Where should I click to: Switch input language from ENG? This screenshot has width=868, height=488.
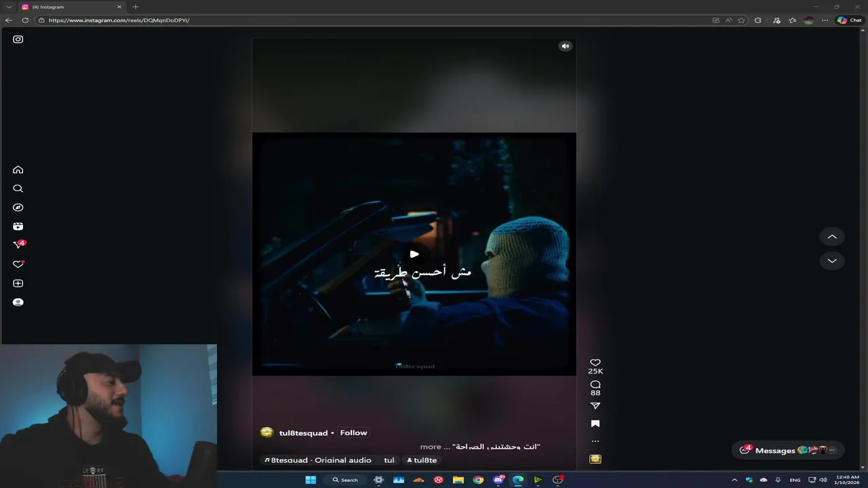(795, 480)
